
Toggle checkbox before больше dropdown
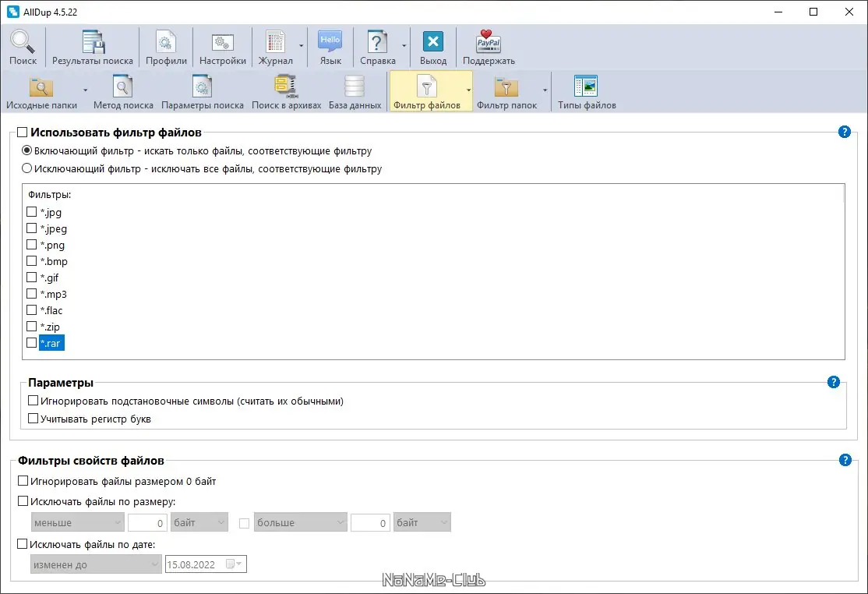244,522
